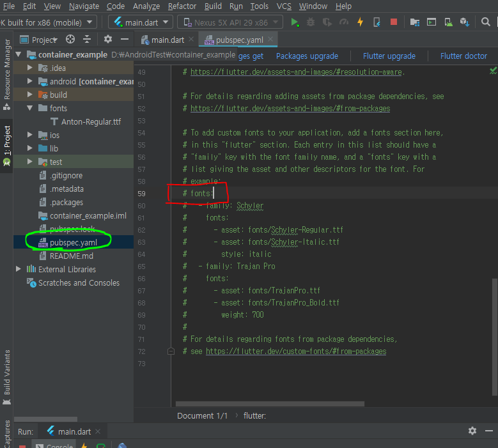Click editor vertical scrollbar thumb
The height and width of the screenshot is (448, 498).
tap(495, 337)
